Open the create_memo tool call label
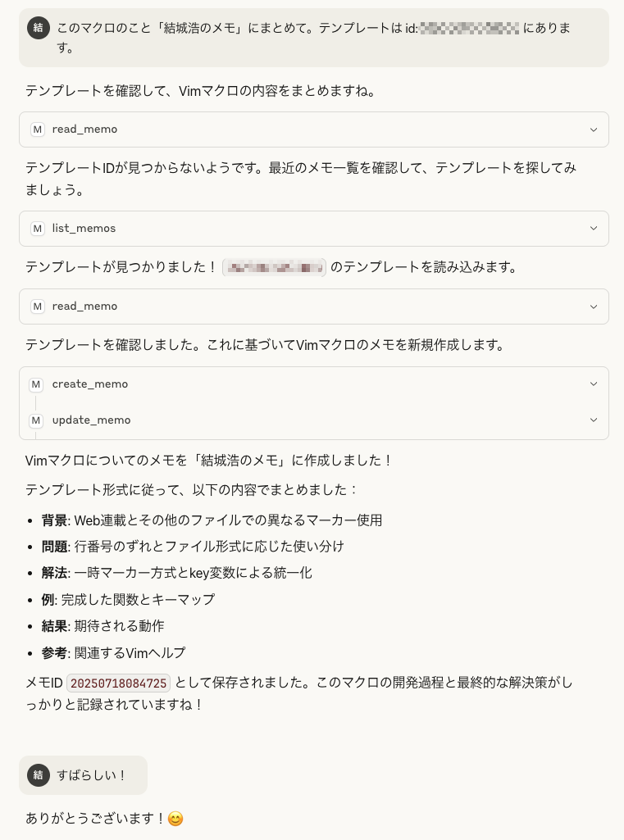Image resolution: width=624 pixels, height=840 pixels. [x=90, y=384]
